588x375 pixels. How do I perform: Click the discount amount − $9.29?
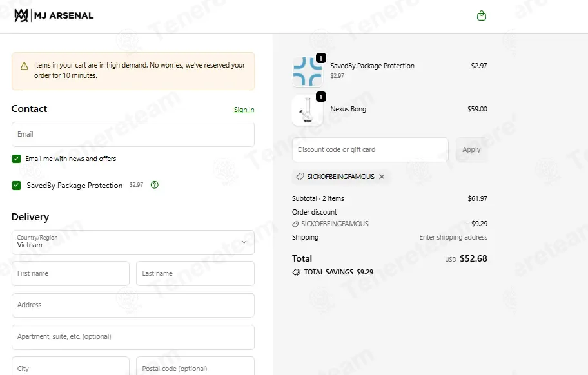tap(476, 224)
